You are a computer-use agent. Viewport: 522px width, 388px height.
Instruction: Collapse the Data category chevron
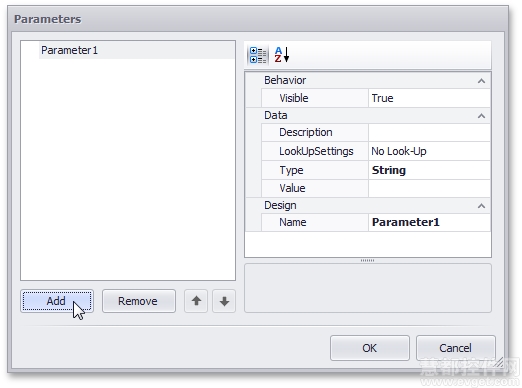[481, 116]
